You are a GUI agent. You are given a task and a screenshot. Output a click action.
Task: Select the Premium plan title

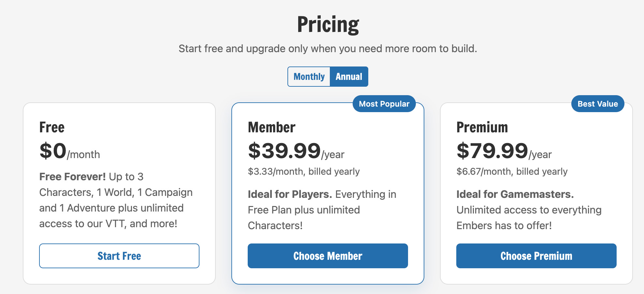pyautogui.click(x=482, y=127)
